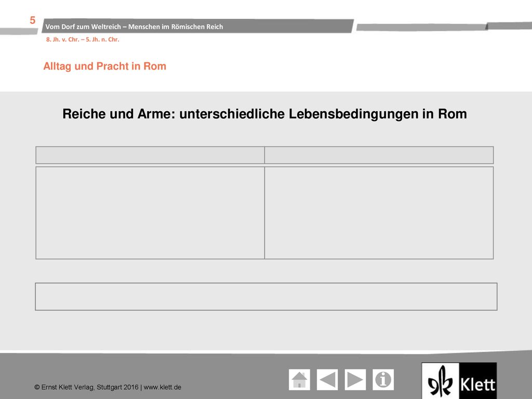Screen dimensions: 532x399
Task: Click the heading 'Alltag und Pracht in Rom'
Action: coord(105,66)
